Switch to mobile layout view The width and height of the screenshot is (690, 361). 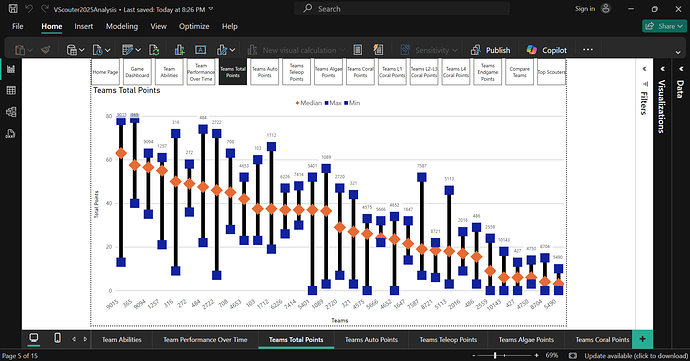(x=57, y=338)
